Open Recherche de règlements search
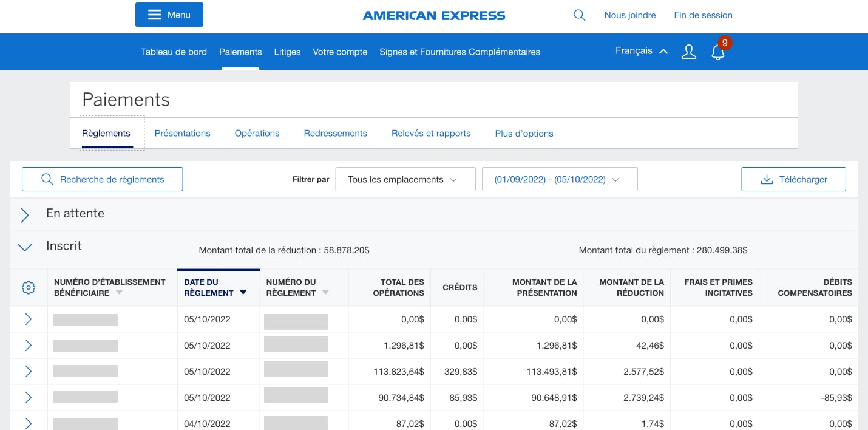The image size is (868, 430). click(102, 179)
